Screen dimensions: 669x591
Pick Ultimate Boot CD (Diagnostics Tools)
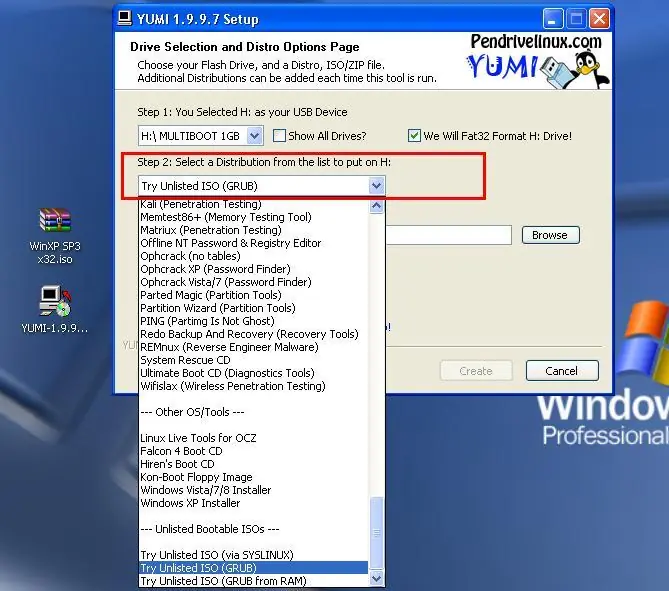click(253, 373)
